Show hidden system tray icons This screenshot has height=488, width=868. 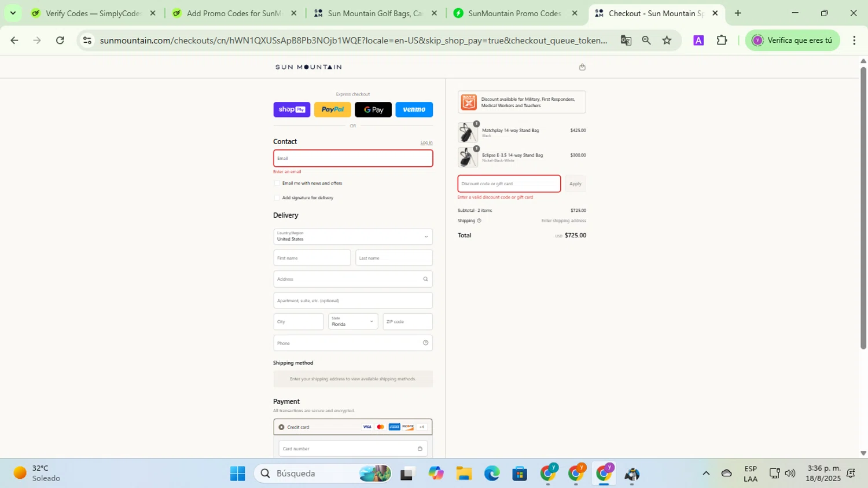tap(706, 474)
